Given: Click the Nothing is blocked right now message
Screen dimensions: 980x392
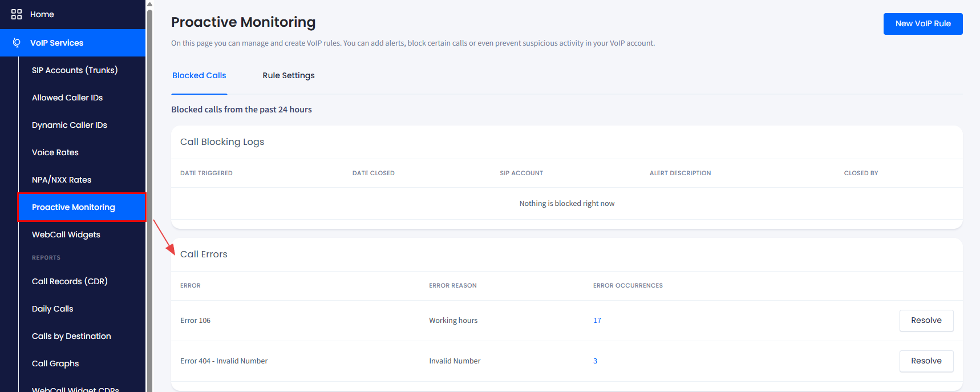Looking at the screenshot, I should point(567,204).
